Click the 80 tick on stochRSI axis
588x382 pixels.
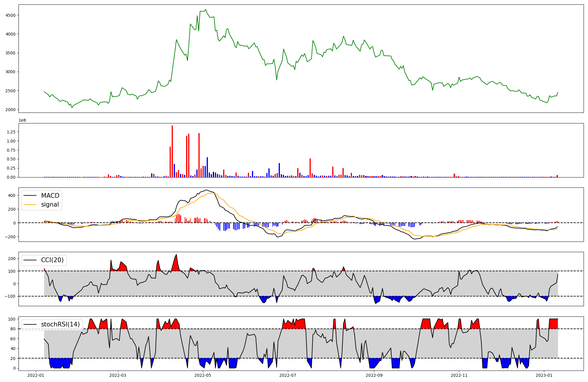point(13,329)
